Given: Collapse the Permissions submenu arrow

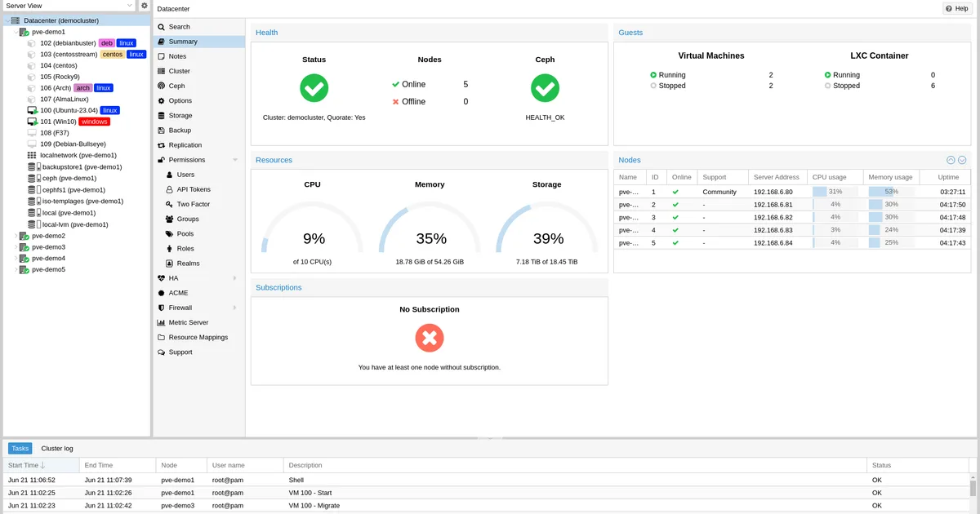Looking at the screenshot, I should [235, 160].
